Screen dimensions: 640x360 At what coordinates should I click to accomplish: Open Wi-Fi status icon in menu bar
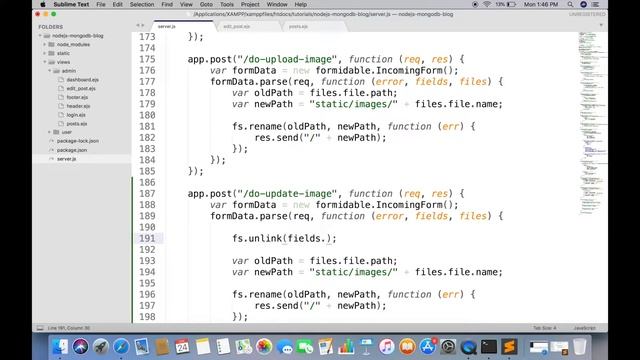(x=487, y=4)
